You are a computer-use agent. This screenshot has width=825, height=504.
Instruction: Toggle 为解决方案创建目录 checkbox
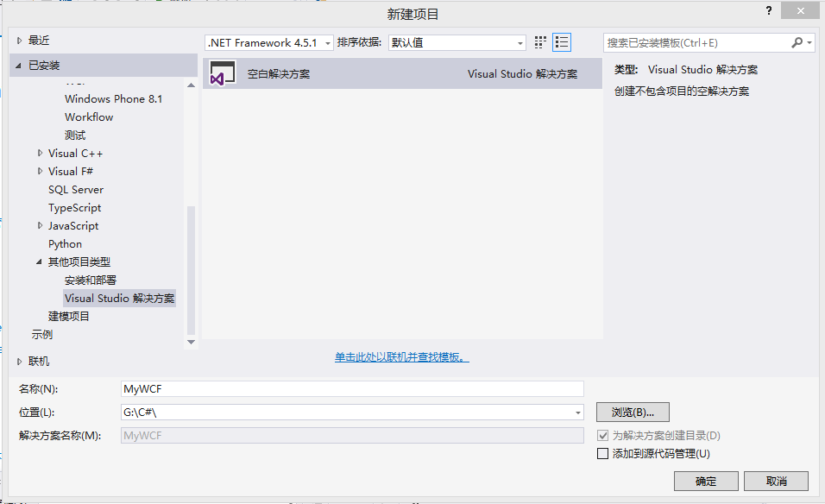pos(603,436)
